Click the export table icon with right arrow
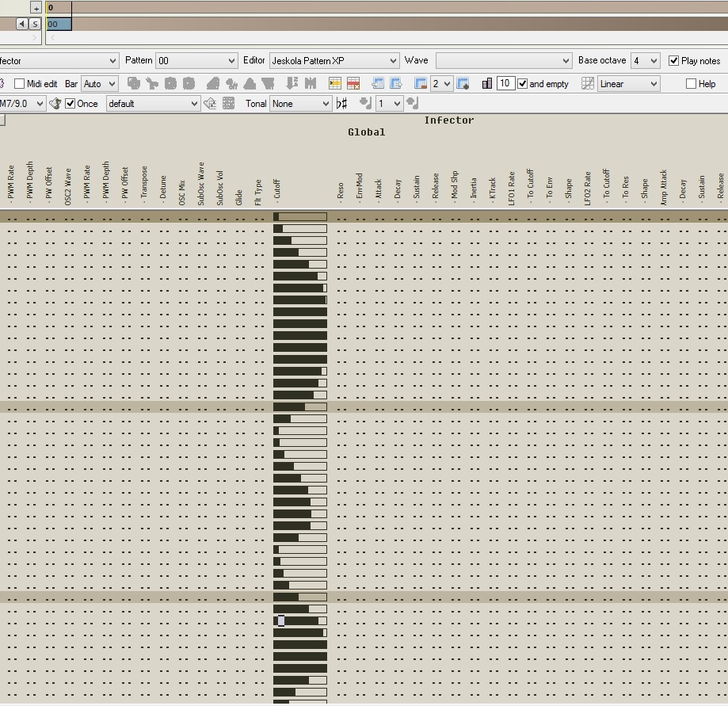The height and width of the screenshot is (706, 728). 396,84
